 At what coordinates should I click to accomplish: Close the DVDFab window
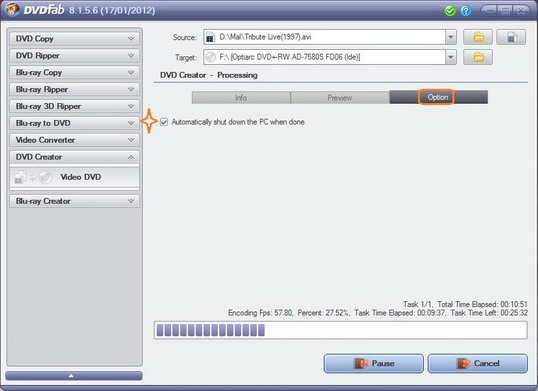pos(521,11)
